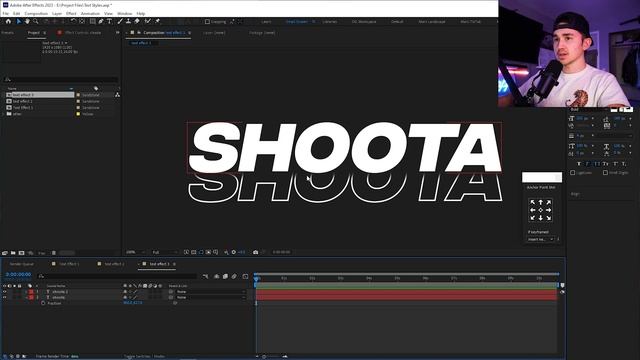The image size is (640, 360).
Task: Open the magnification ratio dropdown in viewer
Action: [135, 252]
